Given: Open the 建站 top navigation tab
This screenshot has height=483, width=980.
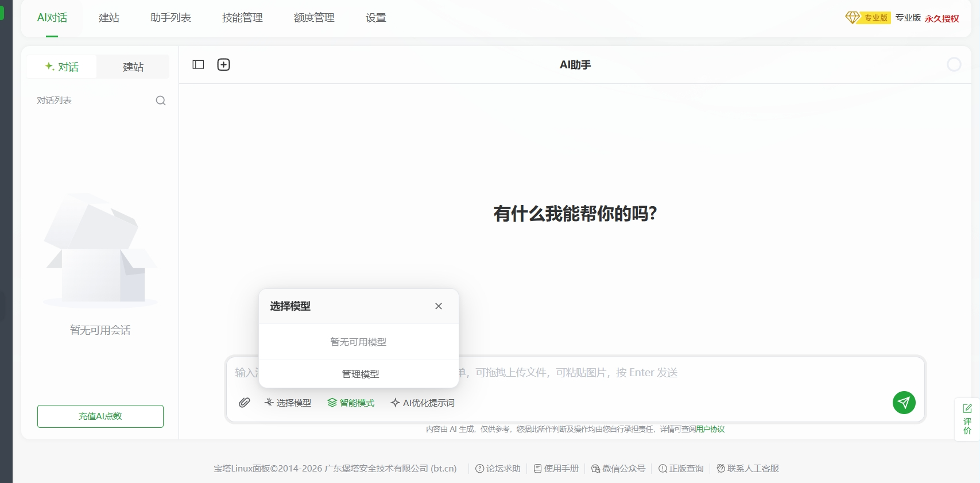Looking at the screenshot, I should (109, 18).
